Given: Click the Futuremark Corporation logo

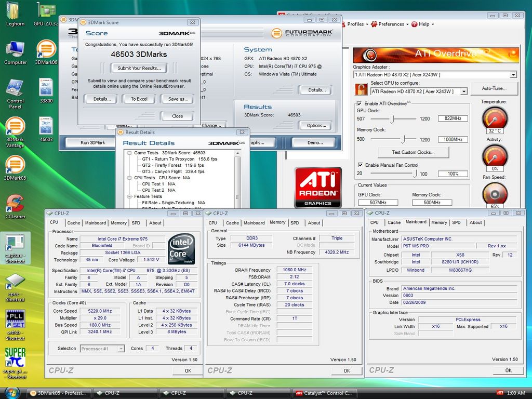Looking at the screenshot, I should [302, 33].
